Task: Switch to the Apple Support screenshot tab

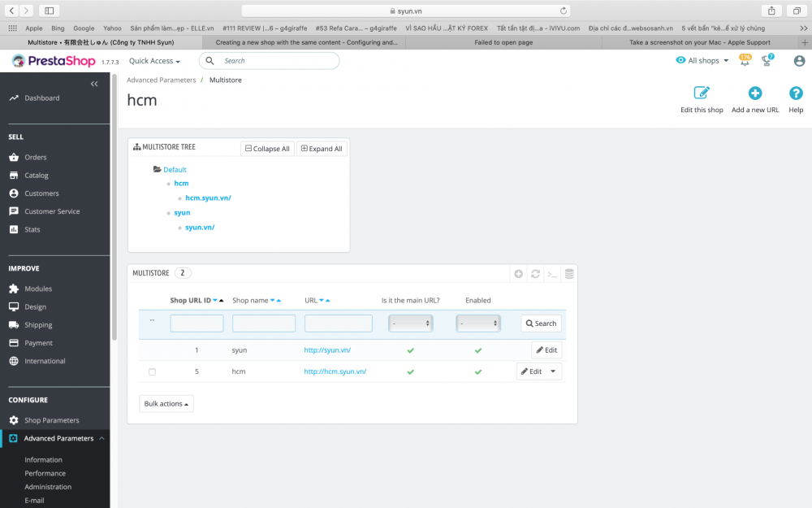Action: coord(700,42)
